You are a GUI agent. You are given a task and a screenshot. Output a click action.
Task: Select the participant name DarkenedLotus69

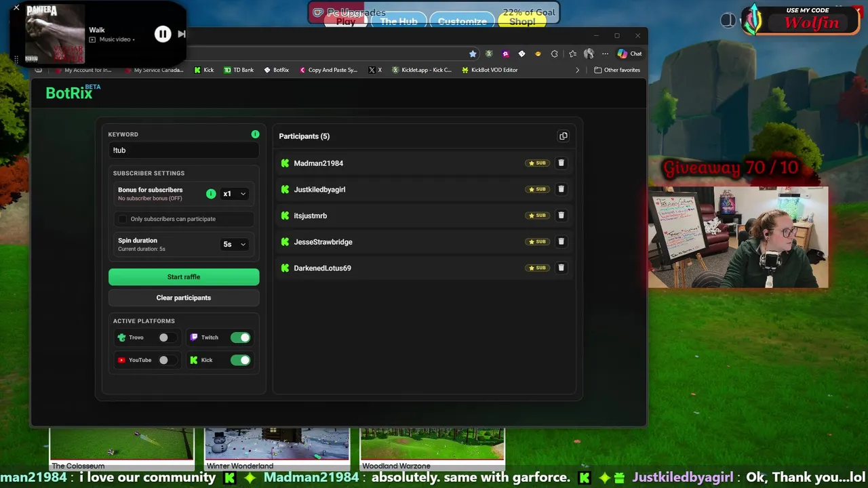pyautogui.click(x=322, y=268)
